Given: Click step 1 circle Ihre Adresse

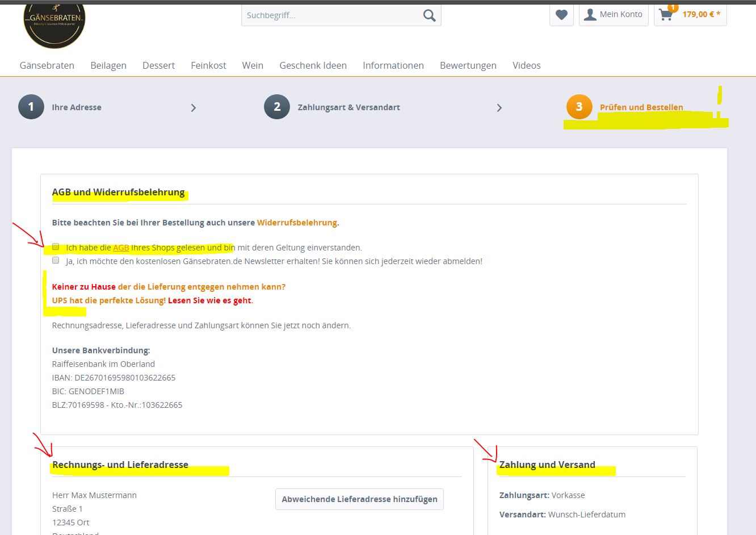Looking at the screenshot, I should 31,107.
